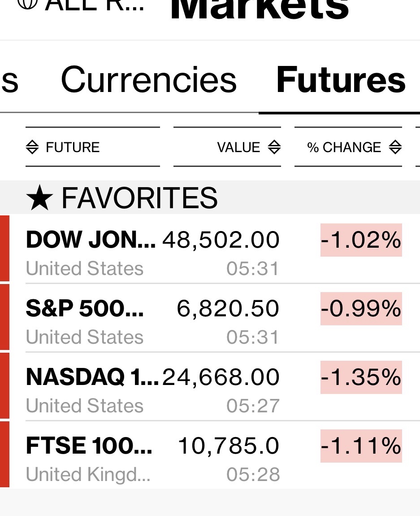Viewport: 420px width, 516px height.
Task: Click the -0.99% change badge
Action: 361,309
